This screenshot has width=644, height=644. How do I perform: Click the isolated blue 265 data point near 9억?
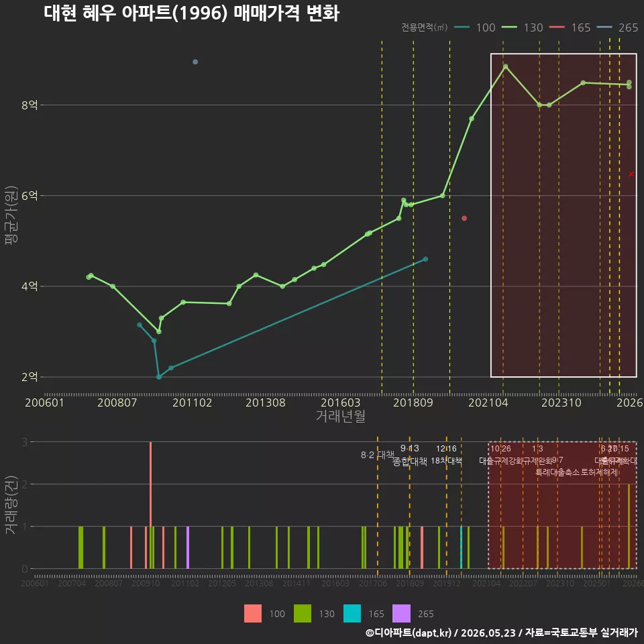(195, 62)
